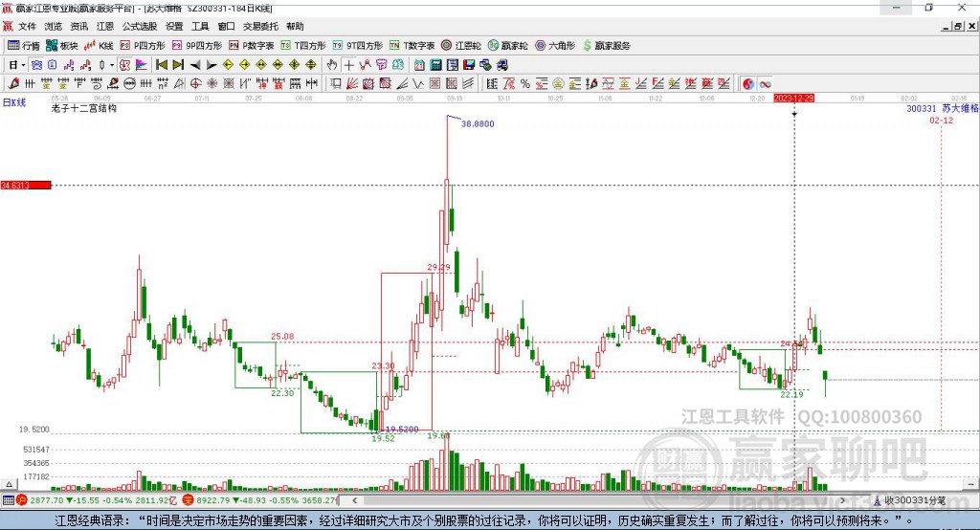Open the 行情 quotes toolbar button

click(24, 46)
